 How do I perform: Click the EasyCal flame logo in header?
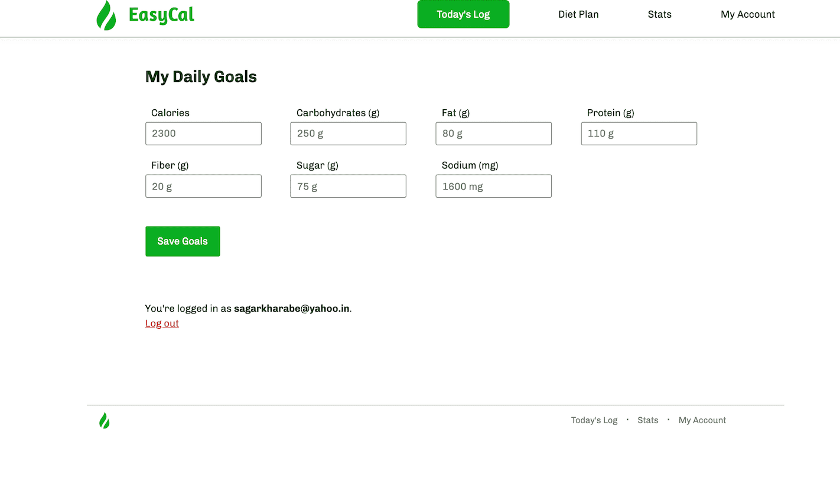pyautogui.click(x=106, y=15)
